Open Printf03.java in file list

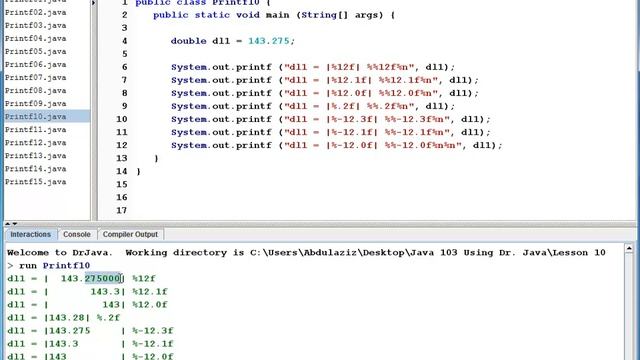(36, 25)
